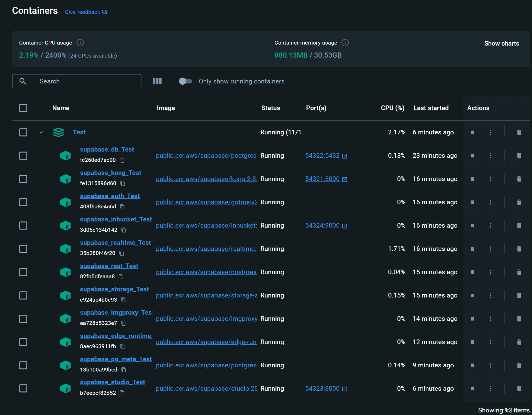
Task: Copy container ID b7eebcf82d52
Action: pyautogui.click(x=122, y=393)
